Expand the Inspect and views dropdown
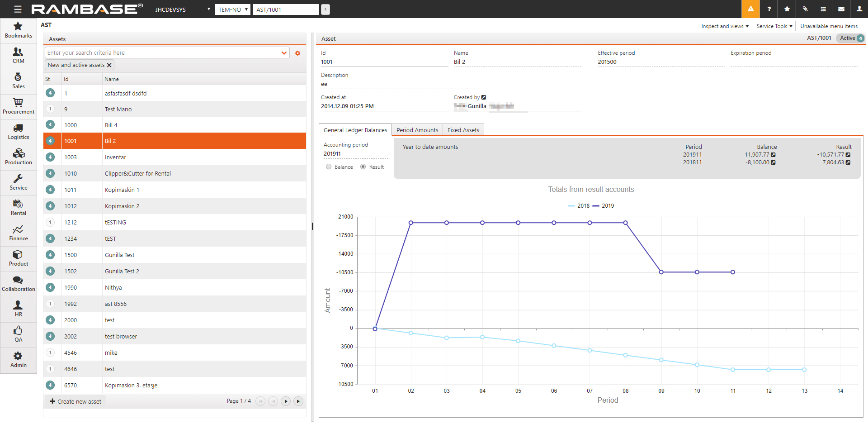868x424 pixels. pos(725,26)
